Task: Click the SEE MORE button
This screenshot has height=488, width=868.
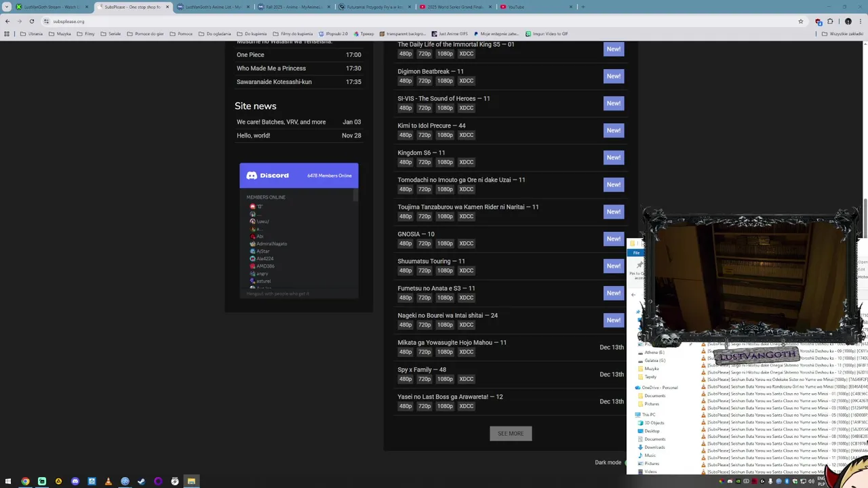Action: [x=511, y=434]
